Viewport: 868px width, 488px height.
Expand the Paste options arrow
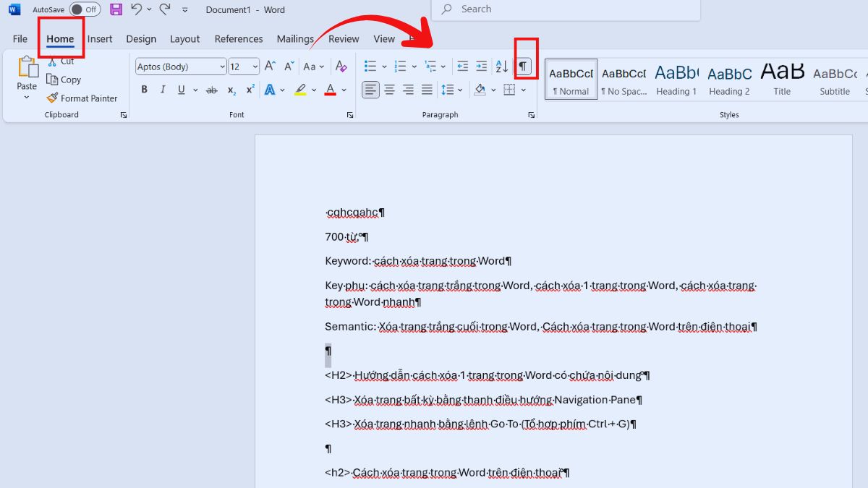point(27,97)
